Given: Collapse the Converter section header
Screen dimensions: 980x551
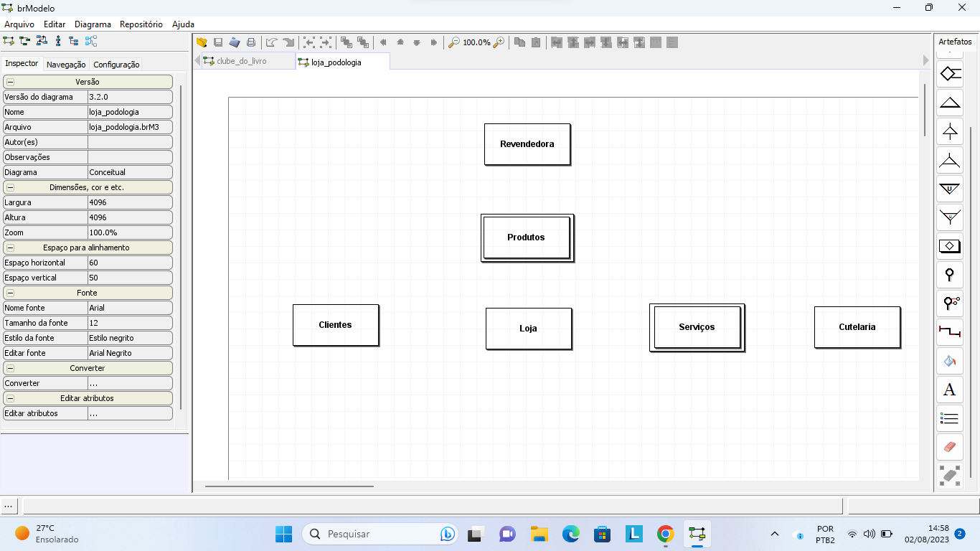Looking at the screenshot, I should click(10, 368).
